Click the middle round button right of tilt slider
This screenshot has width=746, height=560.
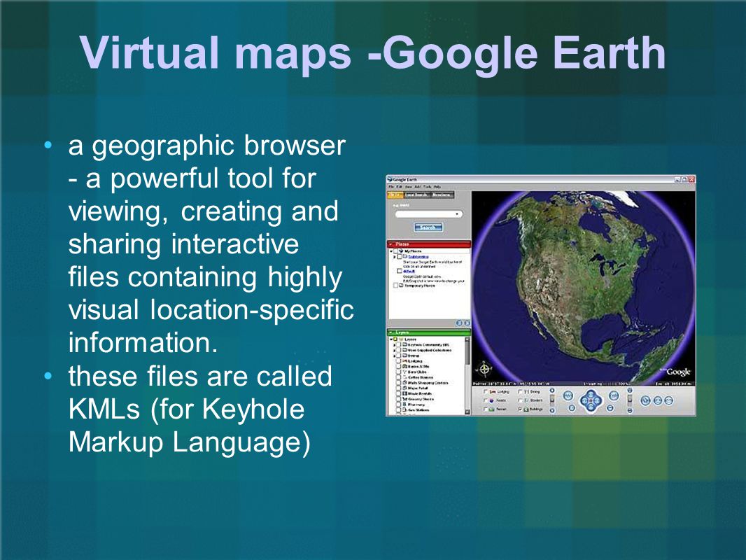658,400
